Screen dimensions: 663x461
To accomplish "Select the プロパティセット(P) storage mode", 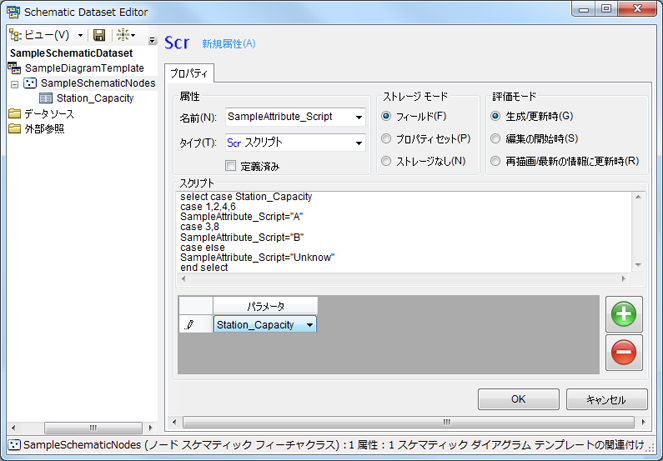I will pyautogui.click(x=387, y=138).
